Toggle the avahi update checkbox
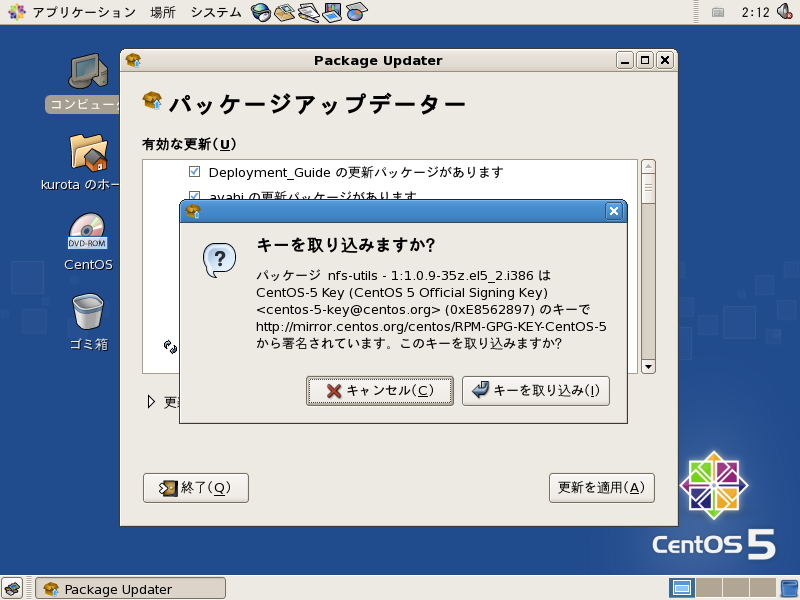 click(x=194, y=195)
